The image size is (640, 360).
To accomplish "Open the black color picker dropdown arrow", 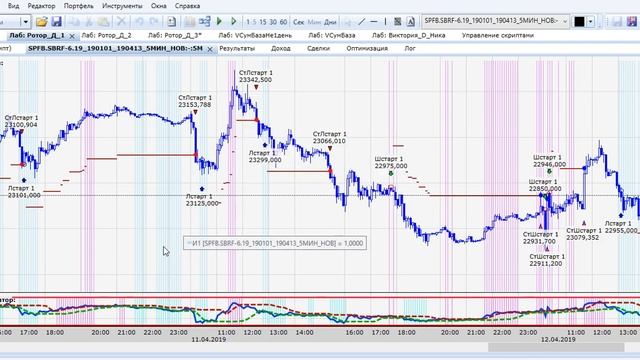I will (590, 22).
